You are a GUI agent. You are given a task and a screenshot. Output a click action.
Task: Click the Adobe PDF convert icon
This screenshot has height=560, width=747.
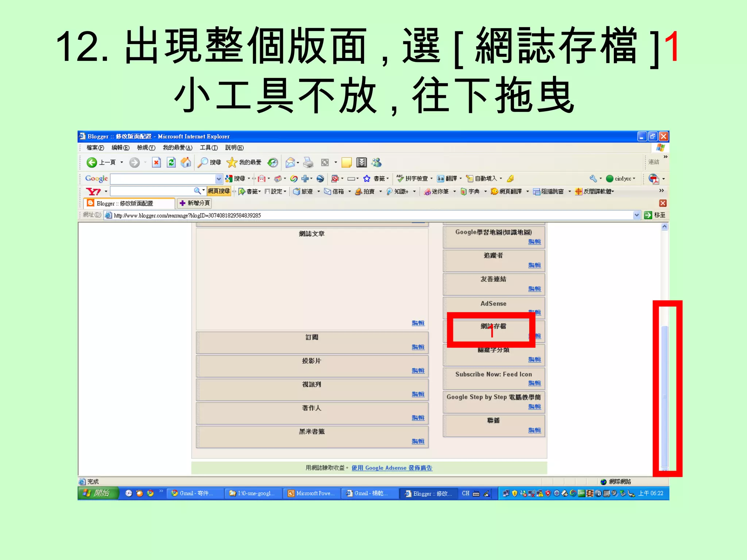(654, 179)
